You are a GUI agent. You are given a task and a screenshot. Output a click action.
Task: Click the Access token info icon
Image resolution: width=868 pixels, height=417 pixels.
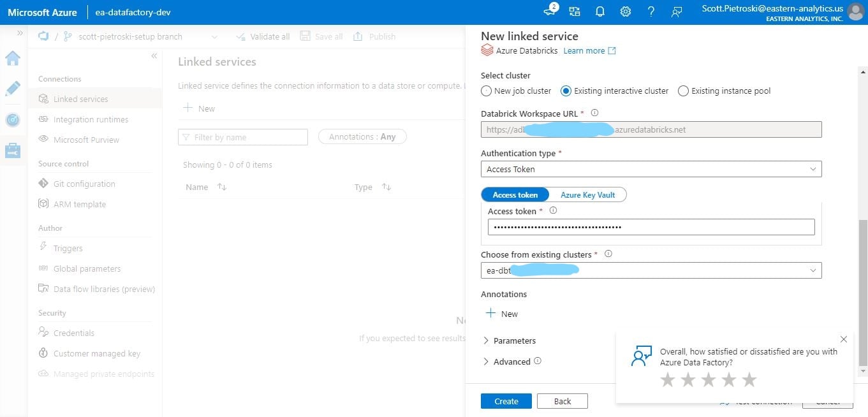(553, 210)
